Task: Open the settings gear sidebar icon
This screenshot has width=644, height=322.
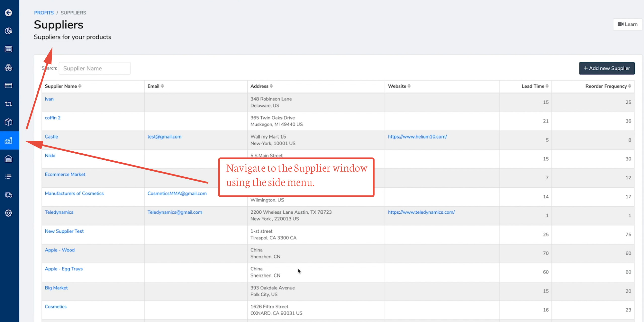Action: (x=8, y=213)
